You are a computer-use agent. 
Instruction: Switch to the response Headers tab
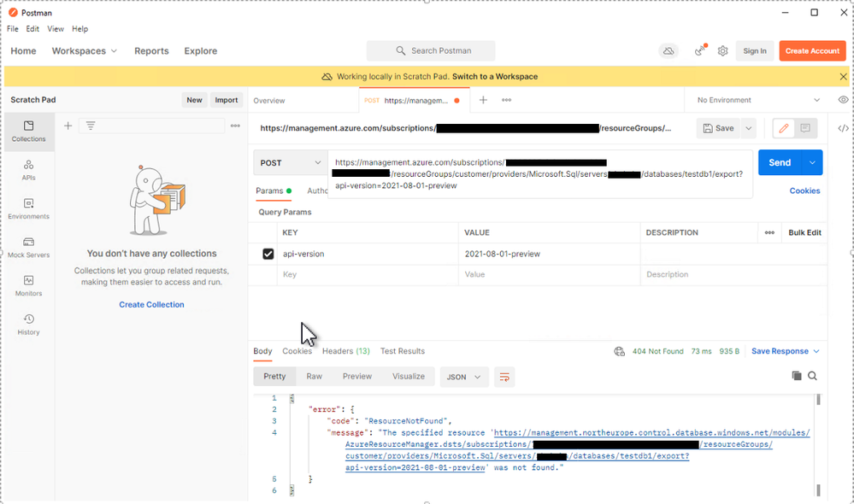346,352
